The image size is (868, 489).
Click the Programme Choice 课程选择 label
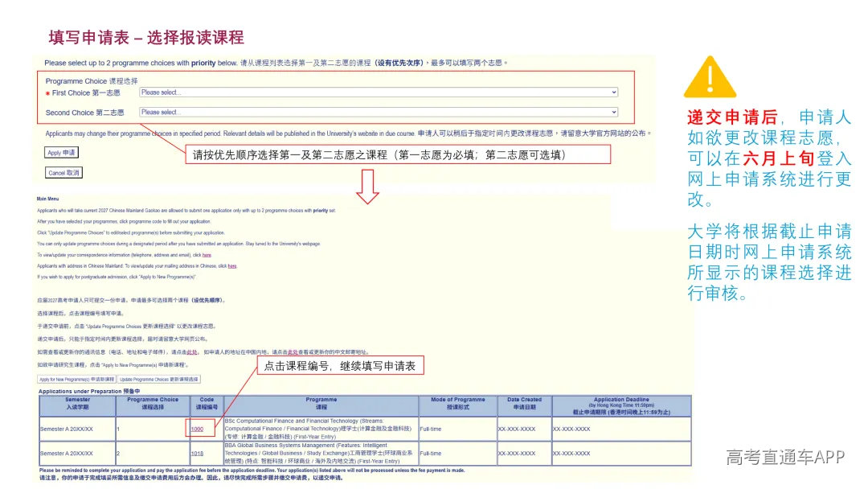pyautogui.click(x=92, y=81)
